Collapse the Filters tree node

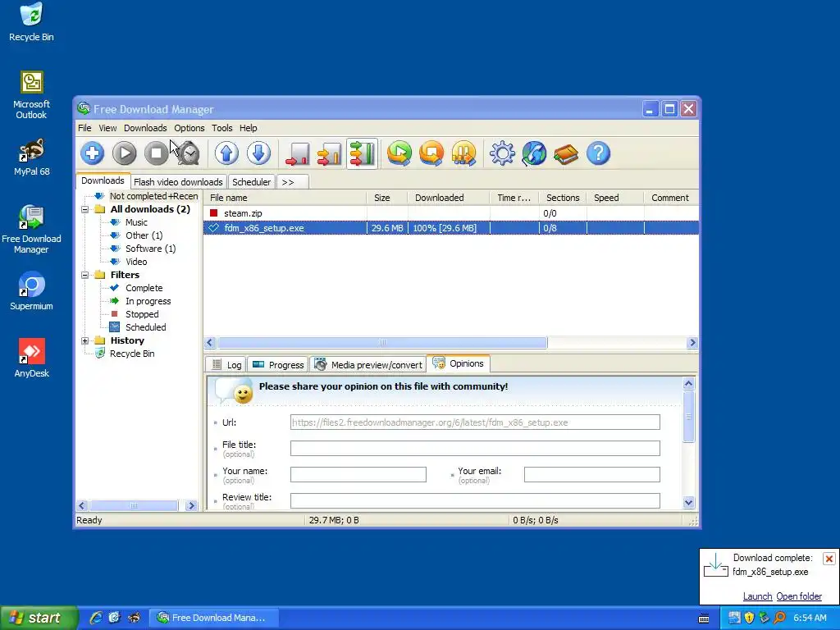click(84, 275)
